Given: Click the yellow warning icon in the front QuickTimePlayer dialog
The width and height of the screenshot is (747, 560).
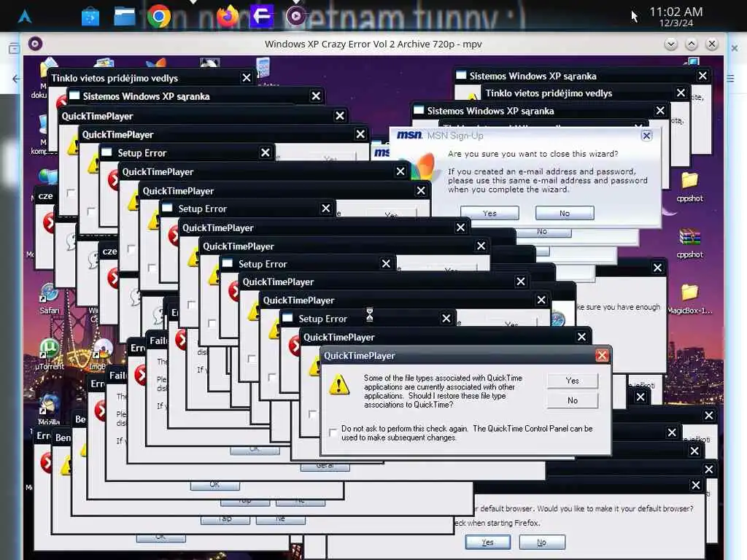Looking at the screenshot, I should 338,384.
